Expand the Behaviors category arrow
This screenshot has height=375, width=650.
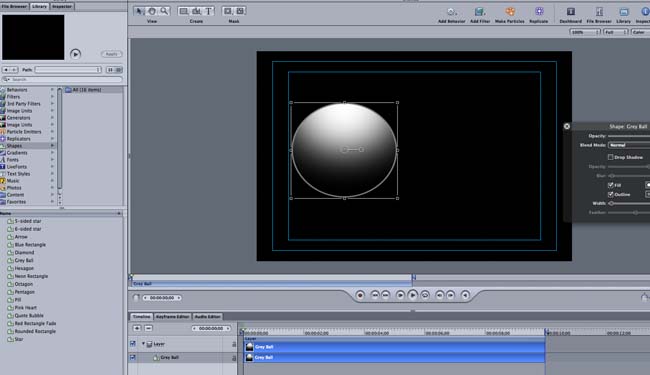(x=52, y=90)
